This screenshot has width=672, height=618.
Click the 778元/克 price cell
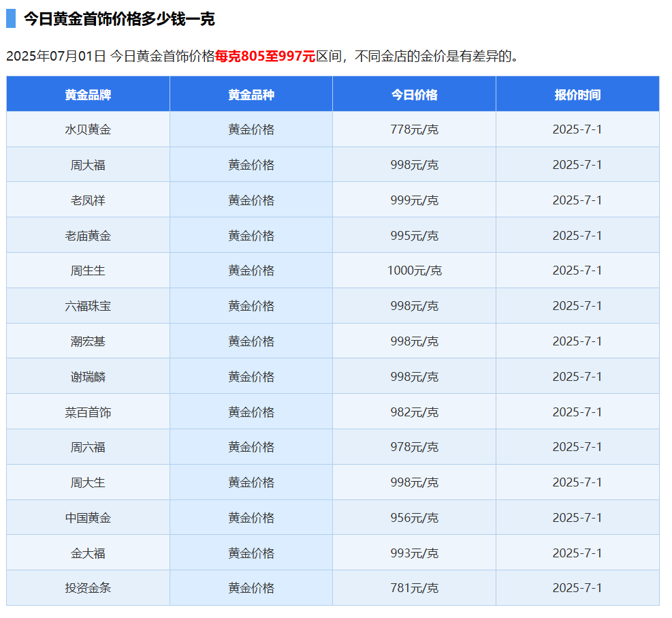pos(415,129)
